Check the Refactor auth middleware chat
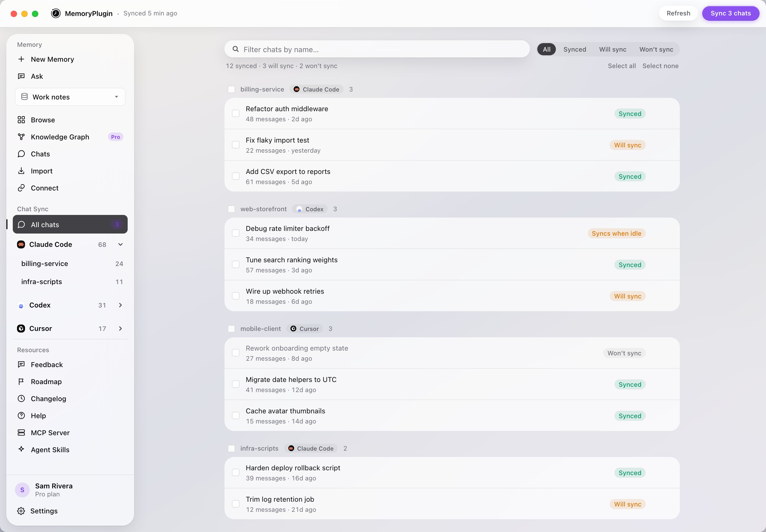 pos(236,113)
